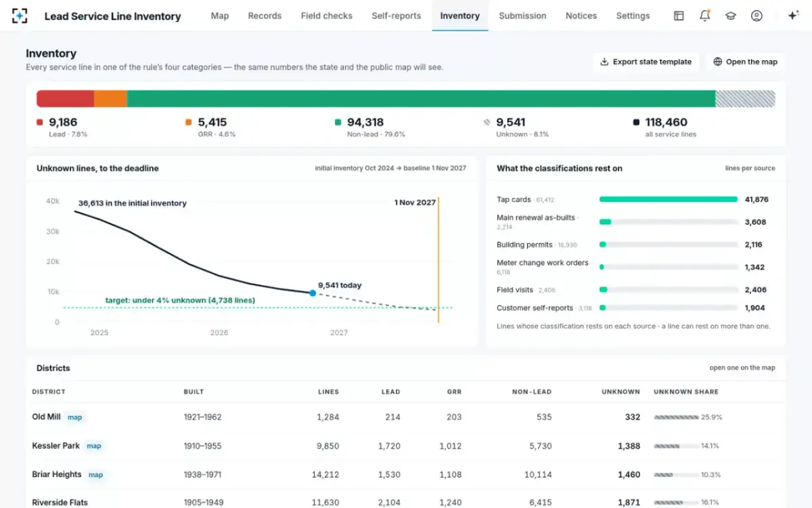
Task: Click the sparkle assistant icon
Action: pos(794,16)
